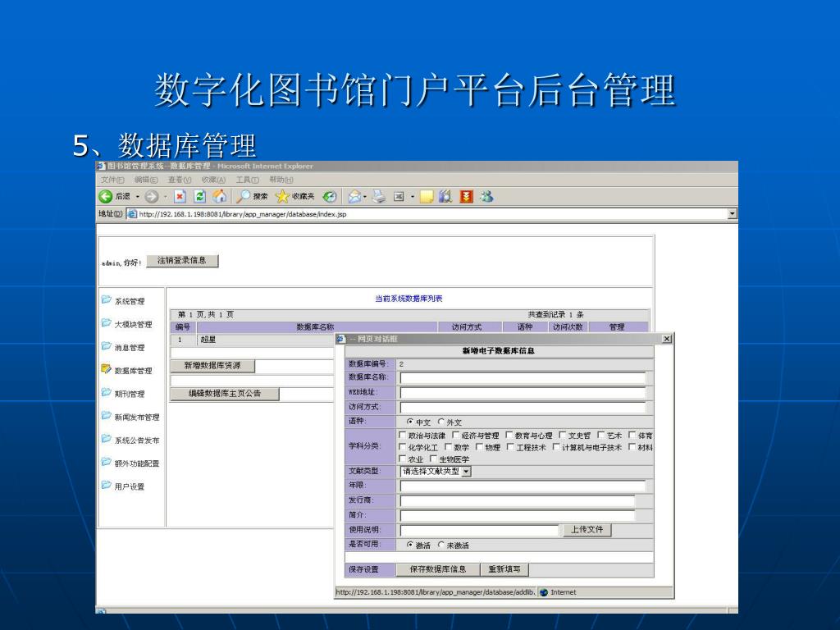
Task: Open the 查看(V) menu
Action: (180, 180)
